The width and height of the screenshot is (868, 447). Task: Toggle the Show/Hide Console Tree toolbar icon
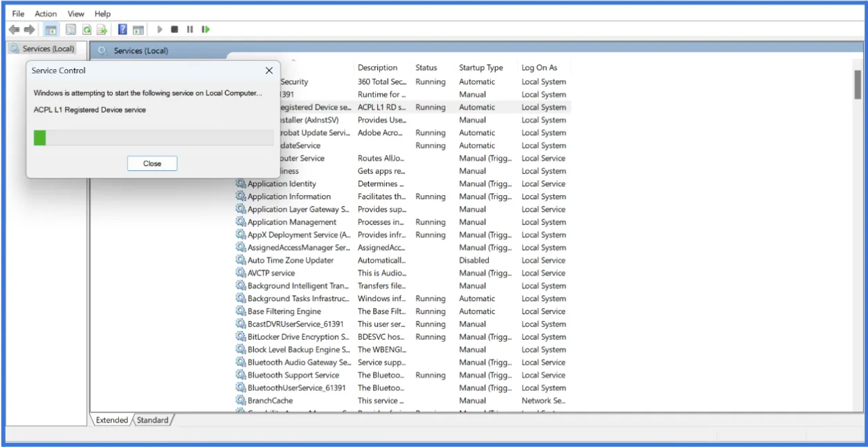point(51,30)
